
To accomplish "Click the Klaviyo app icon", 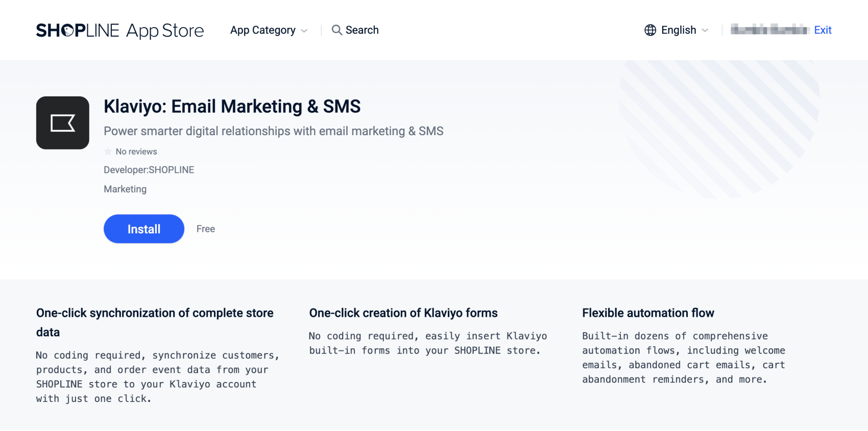I will [63, 123].
